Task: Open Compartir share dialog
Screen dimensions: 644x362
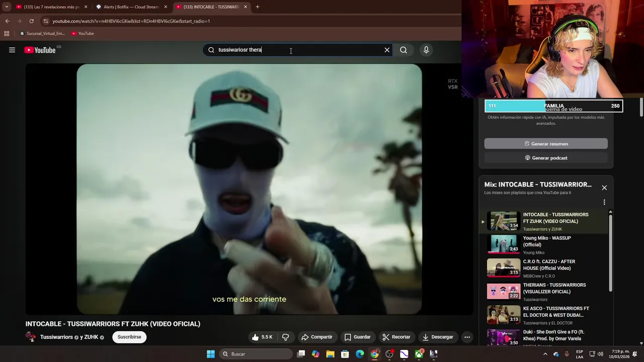Action: pos(317,337)
